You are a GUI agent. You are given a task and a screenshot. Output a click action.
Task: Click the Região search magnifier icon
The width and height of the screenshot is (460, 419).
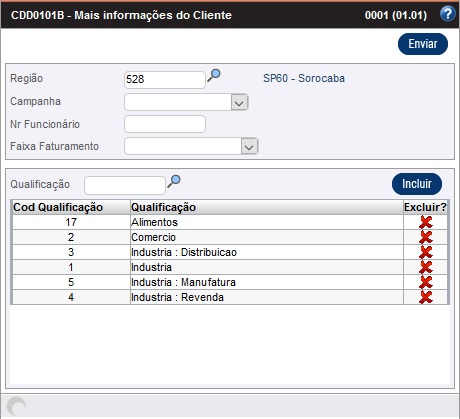(x=214, y=75)
